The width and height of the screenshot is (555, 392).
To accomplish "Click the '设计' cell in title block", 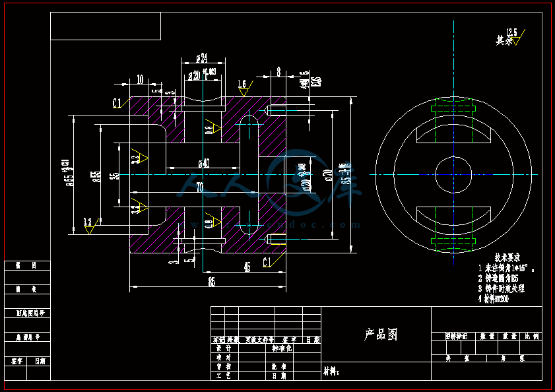I will click(224, 348).
